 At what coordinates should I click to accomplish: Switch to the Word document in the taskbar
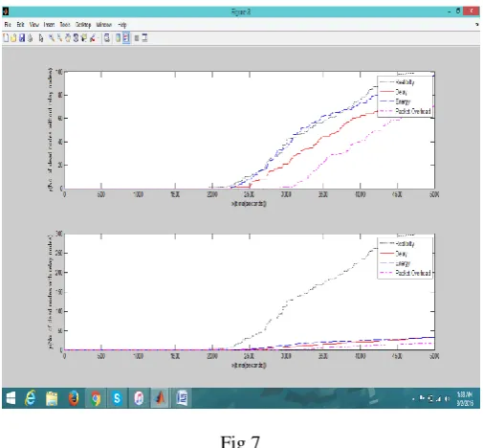click(x=182, y=398)
